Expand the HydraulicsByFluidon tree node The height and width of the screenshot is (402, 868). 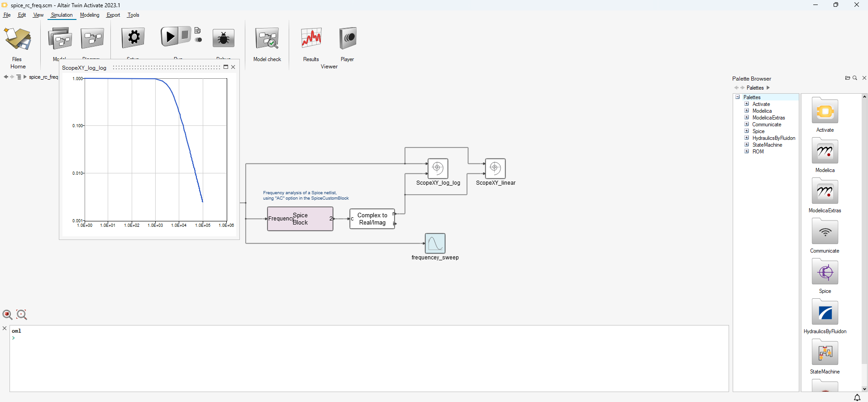coord(747,138)
